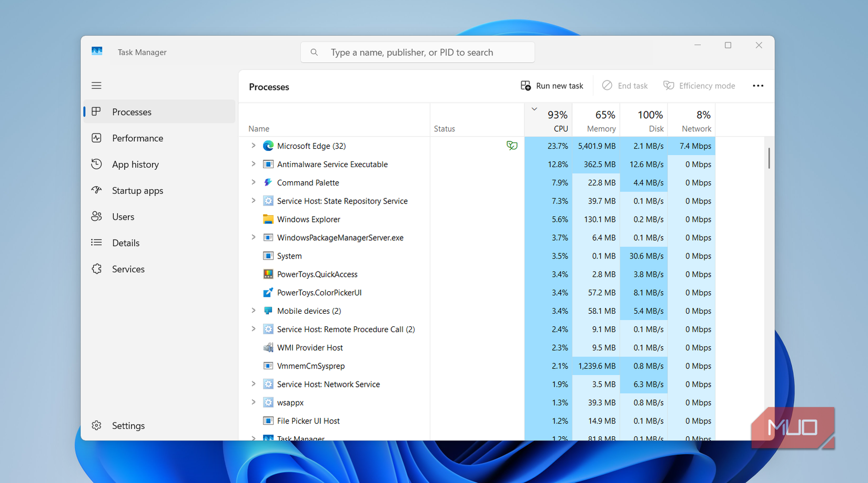Click the Command Palette process icon
This screenshot has width=868, height=483.
(268, 182)
